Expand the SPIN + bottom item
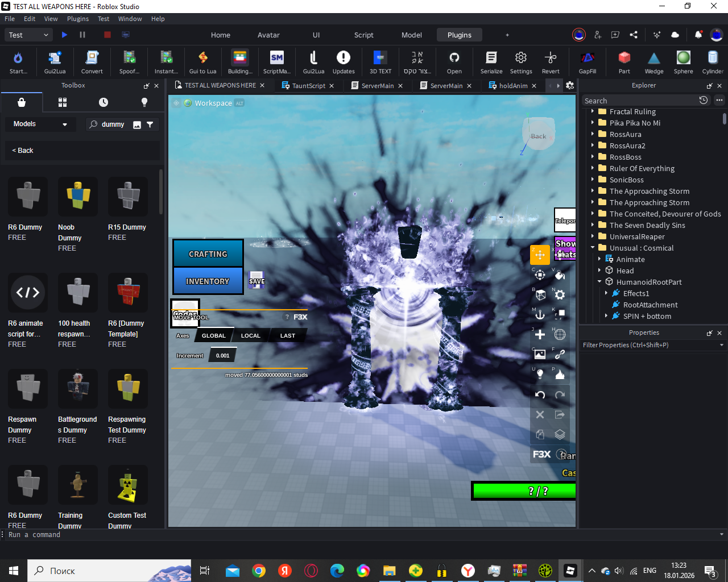This screenshot has width=728, height=582. (606, 316)
